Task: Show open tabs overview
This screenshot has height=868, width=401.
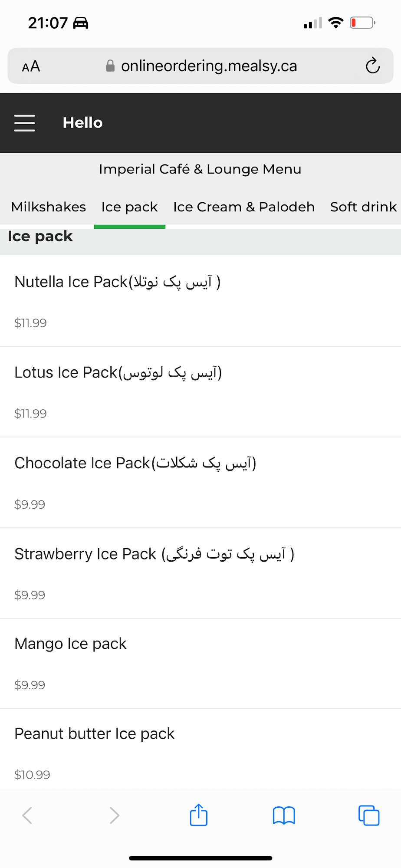Action: 369,815
